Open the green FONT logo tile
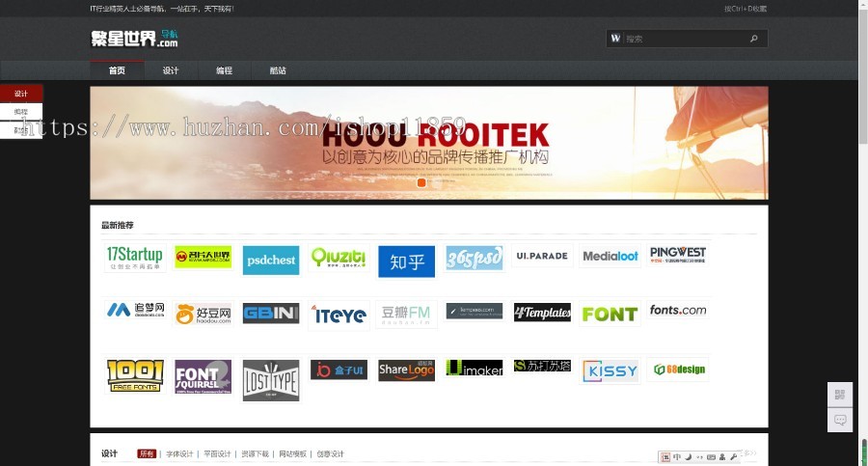Image resolution: width=868 pixels, height=466 pixels. [610, 314]
